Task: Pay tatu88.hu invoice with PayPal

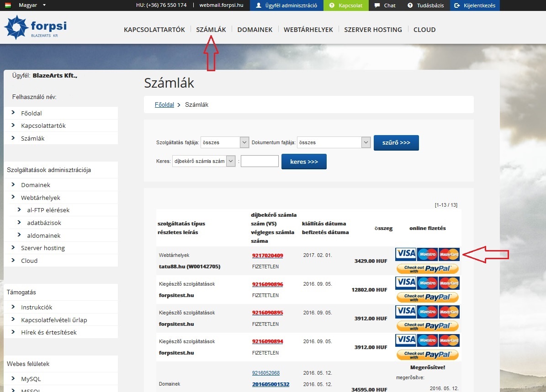Action: [428, 268]
